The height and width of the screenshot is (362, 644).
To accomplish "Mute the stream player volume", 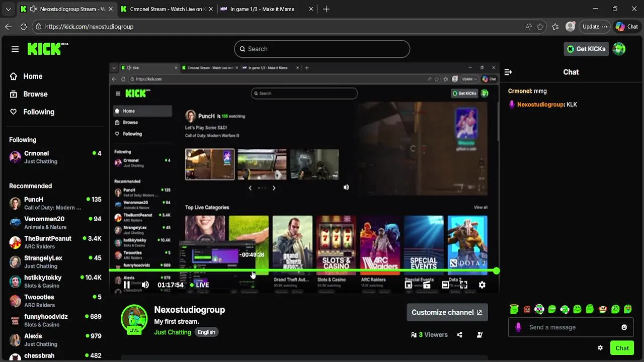I will pyautogui.click(x=145, y=285).
